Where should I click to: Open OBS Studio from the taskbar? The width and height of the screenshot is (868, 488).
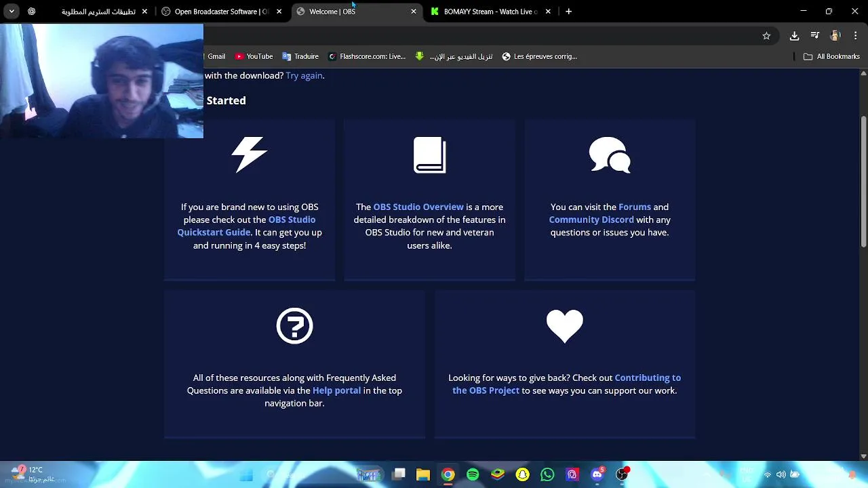[622, 474]
